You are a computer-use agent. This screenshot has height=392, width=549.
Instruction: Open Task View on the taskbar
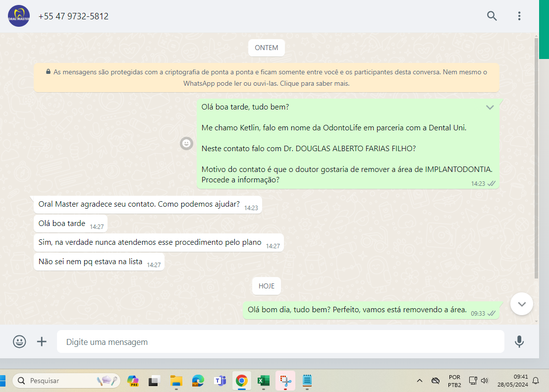154,381
